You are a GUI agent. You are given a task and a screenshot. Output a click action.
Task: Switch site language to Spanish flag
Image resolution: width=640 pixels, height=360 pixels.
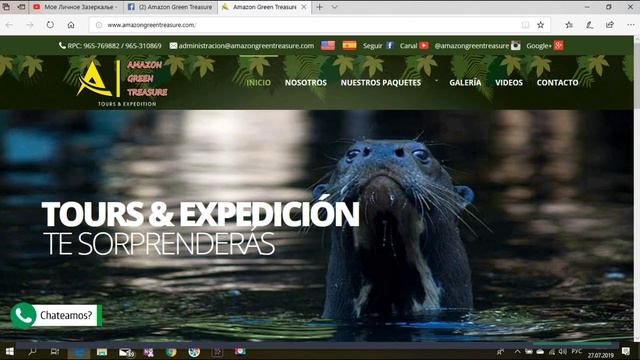coord(349,45)
